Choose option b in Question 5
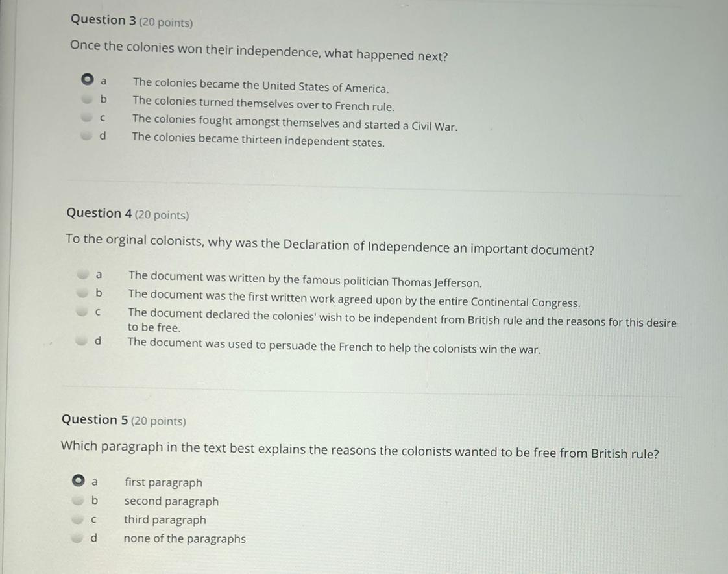Screen dimensions: 728x574 click(x=78, y=500)
